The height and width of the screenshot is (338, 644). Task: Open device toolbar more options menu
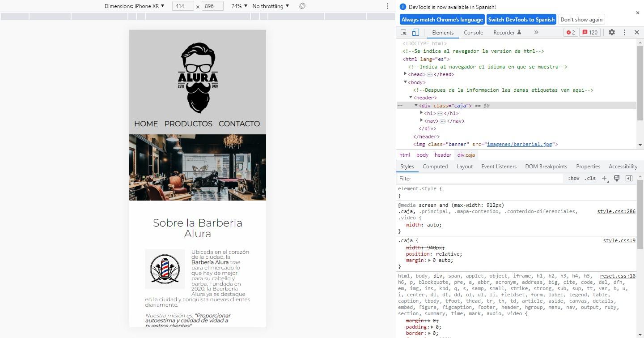click(x=387, y=6)
